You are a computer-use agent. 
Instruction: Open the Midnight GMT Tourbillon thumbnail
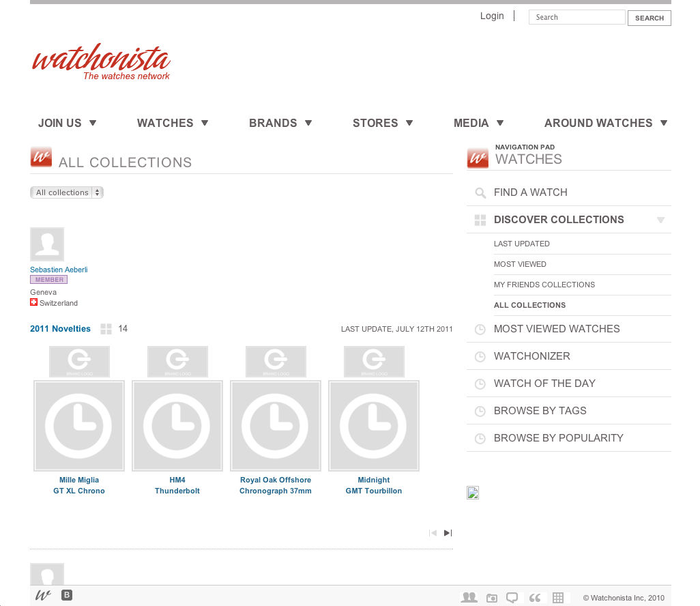[x=374, y=426]
